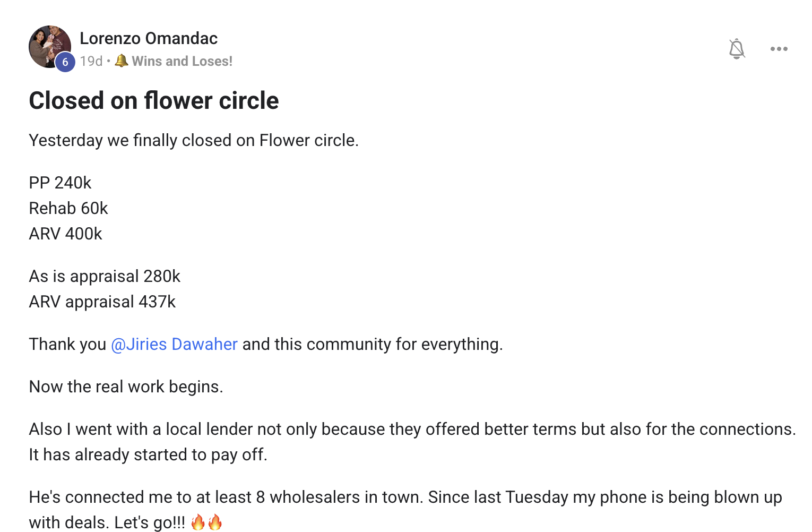The width and height of the screenshot is (812, 532).
Task: Click the first fire emoji after Let's go
Action: 198,522
